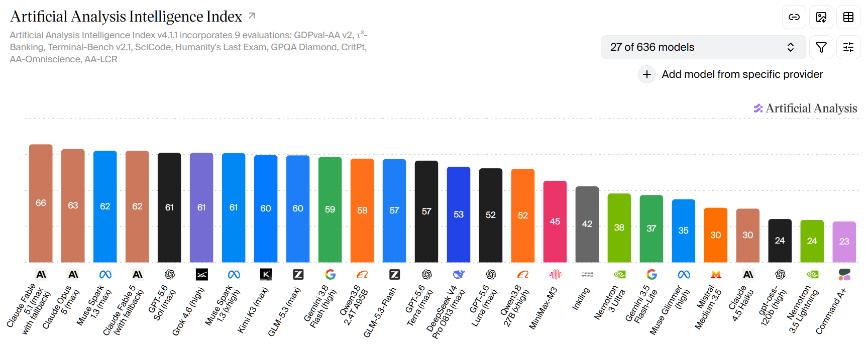Open Artificial Analysis Intelligence Index title link

coord(126,17)
